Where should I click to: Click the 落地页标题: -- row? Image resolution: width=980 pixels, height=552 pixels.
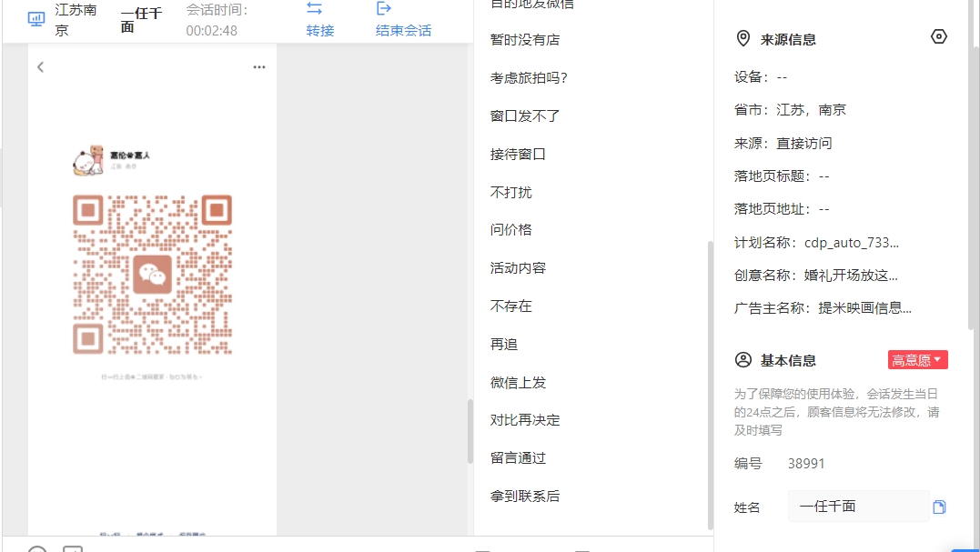pyautogui.click(x=782, y=176)
